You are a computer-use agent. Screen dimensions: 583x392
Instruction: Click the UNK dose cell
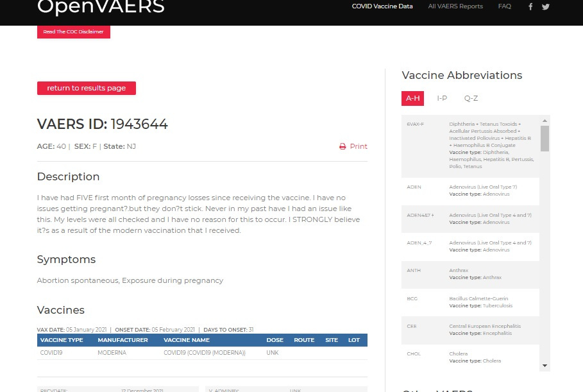coord(272,353)
